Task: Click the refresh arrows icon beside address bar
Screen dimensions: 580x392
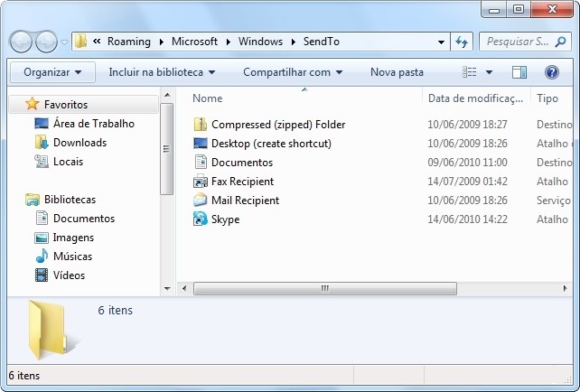Action: 462,42
